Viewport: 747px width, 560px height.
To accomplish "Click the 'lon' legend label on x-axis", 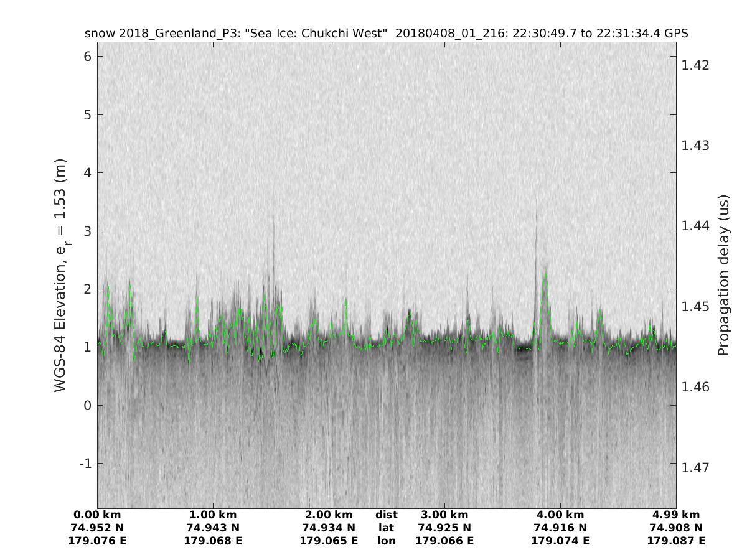I will click(386, 541).
